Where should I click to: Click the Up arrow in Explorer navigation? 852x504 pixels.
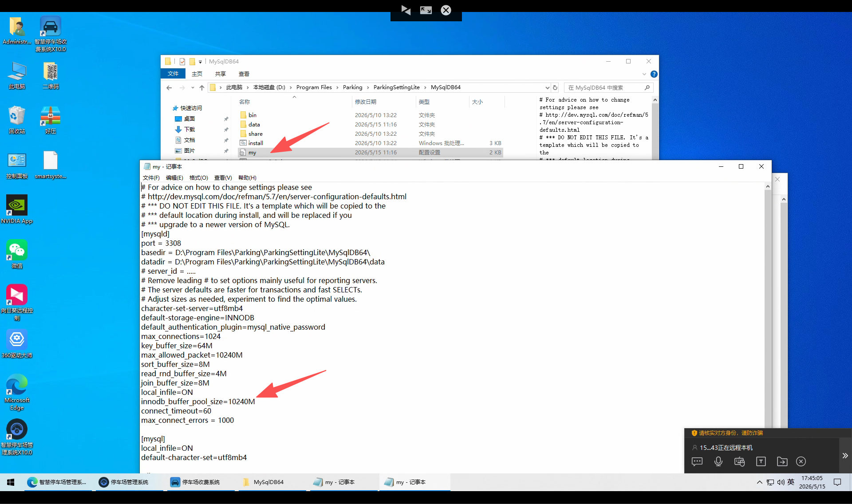coord(202,87)
